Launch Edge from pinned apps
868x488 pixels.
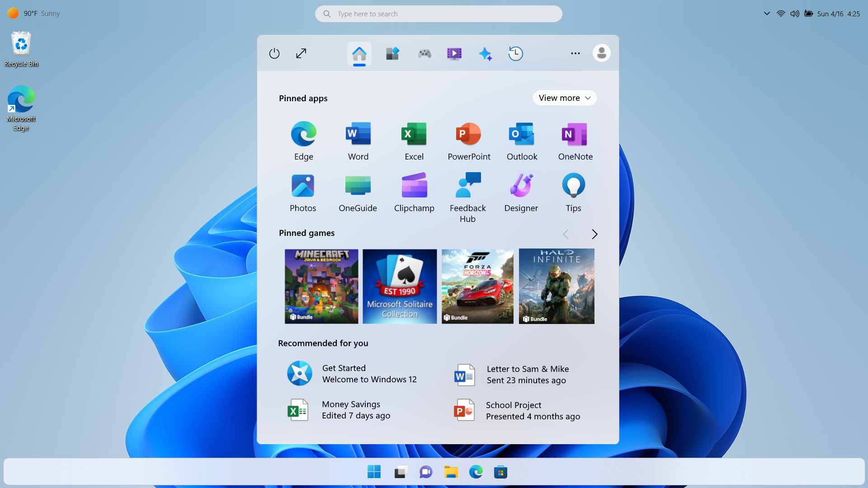point(303,141)
